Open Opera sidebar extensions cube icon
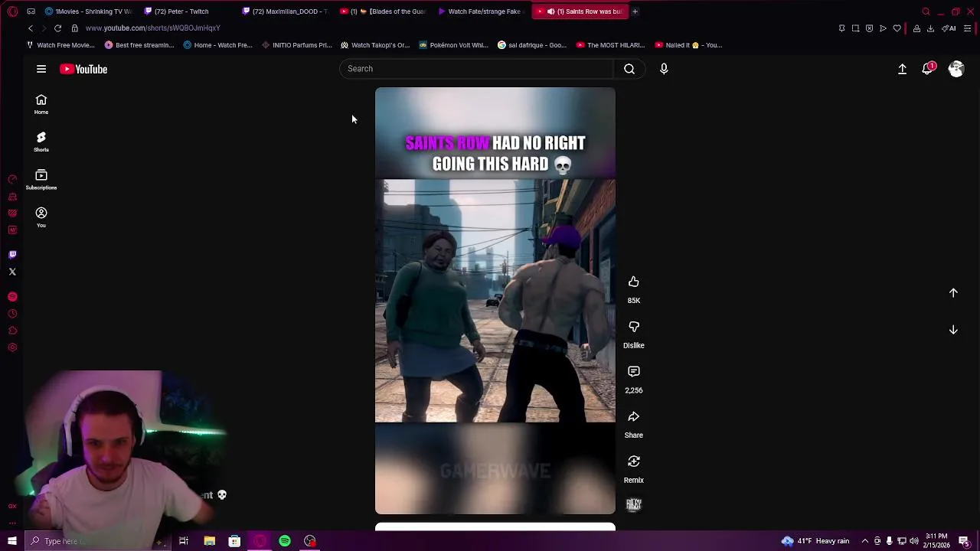 (12, 331)
